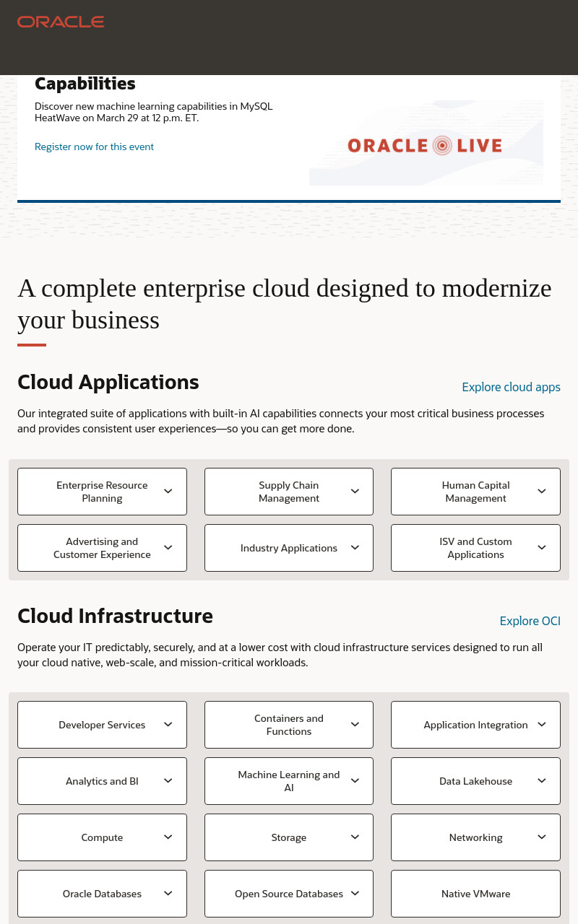Expand Machine Learning and AI dropdown
Image resolution: width=578 pixels, height=924 pixels.
click(289, 781)
